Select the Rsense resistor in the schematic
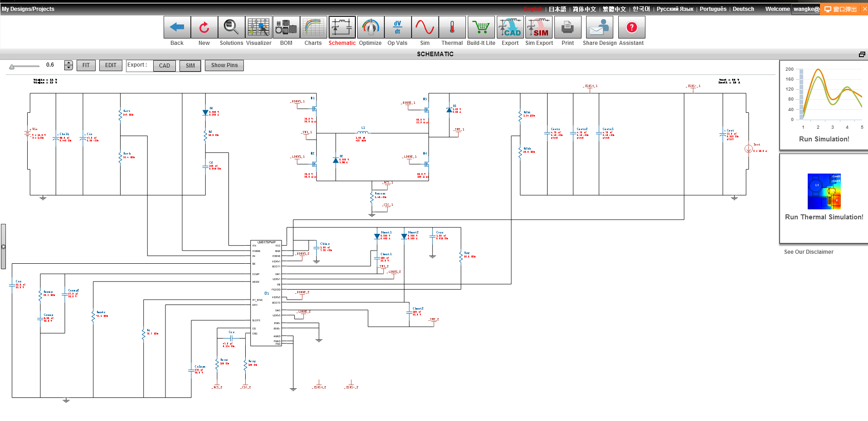868x421 pixels. click(x=372, y=197)
